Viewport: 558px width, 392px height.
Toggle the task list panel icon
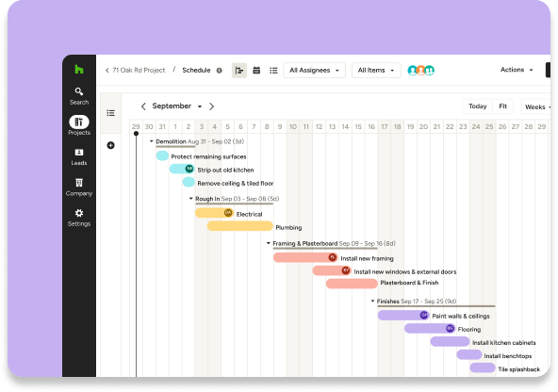pyautogui.click(x=110, y=113)
